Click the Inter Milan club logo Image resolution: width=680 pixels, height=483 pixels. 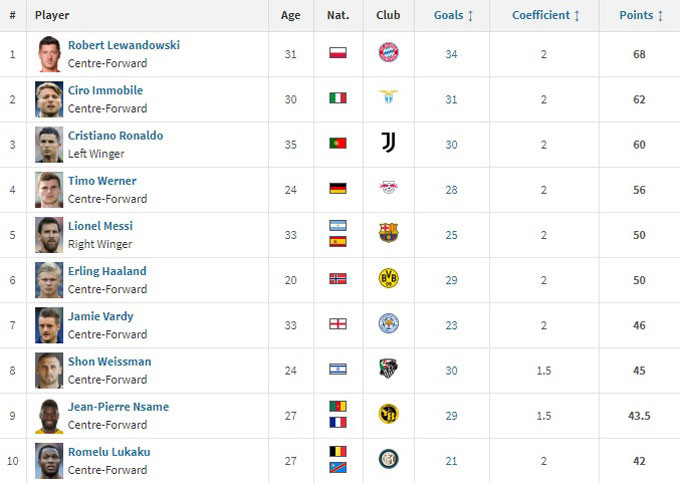[388, 459]
